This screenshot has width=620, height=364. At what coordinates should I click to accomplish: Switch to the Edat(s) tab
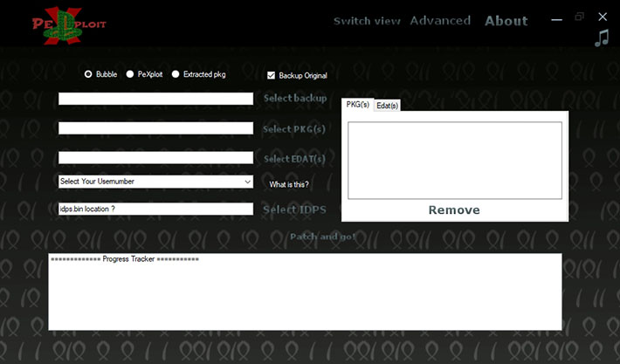tap(387, 106)
